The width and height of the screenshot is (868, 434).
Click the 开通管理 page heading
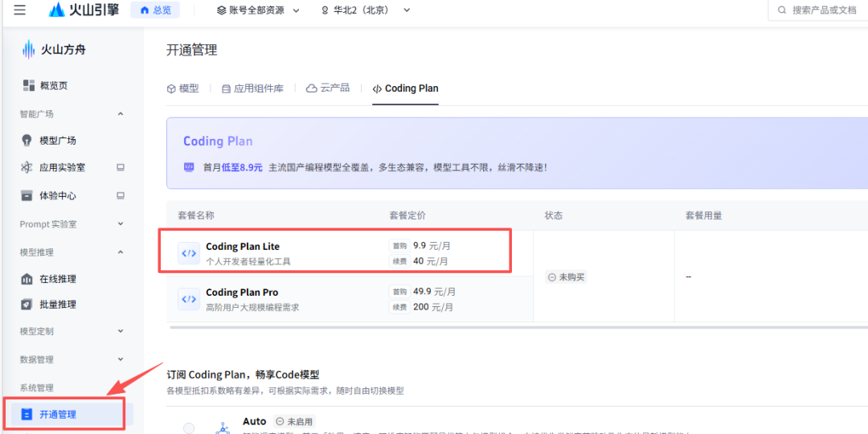192,51
